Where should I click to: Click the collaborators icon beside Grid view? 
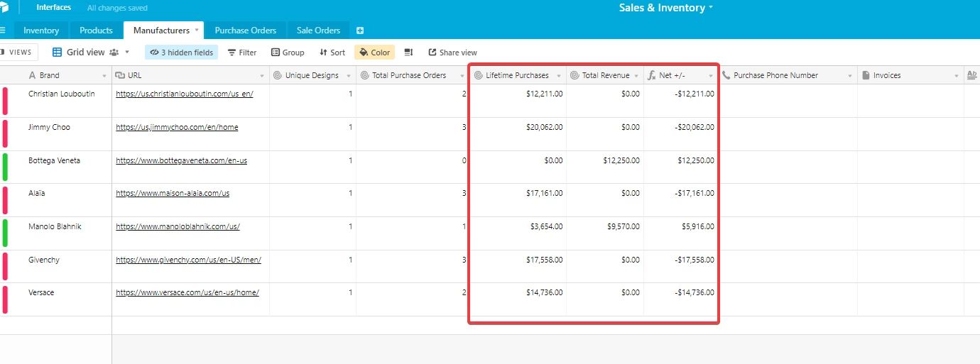pyautogui.click(x=114, y=53)
